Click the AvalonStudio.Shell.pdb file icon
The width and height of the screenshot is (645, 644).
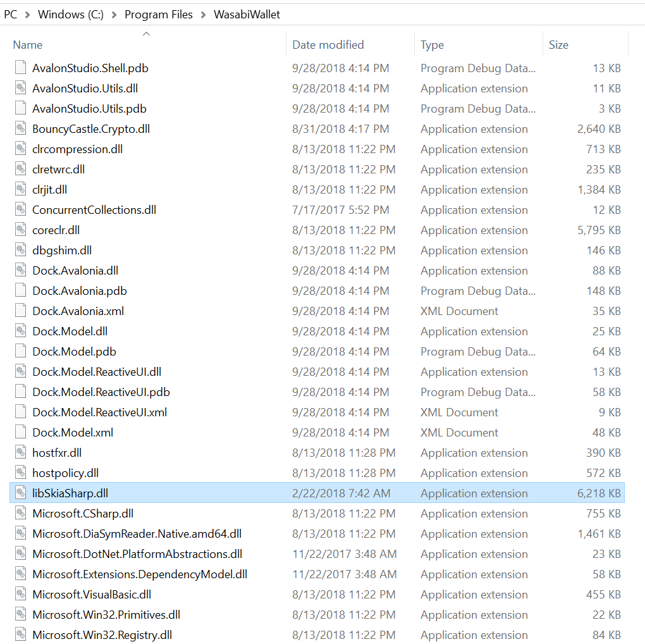pyautogui.click(x=21, y=68)
